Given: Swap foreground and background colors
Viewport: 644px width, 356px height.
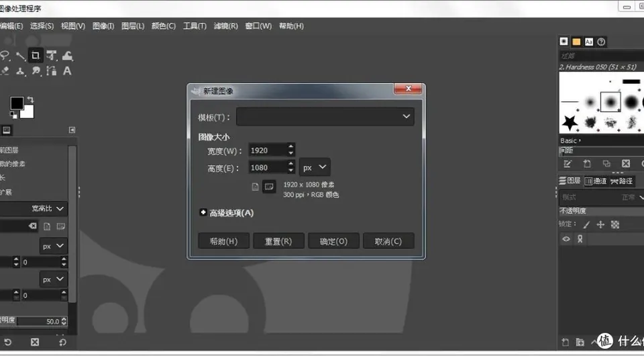Looking at the screenshot, I should (x=30, y=99).
